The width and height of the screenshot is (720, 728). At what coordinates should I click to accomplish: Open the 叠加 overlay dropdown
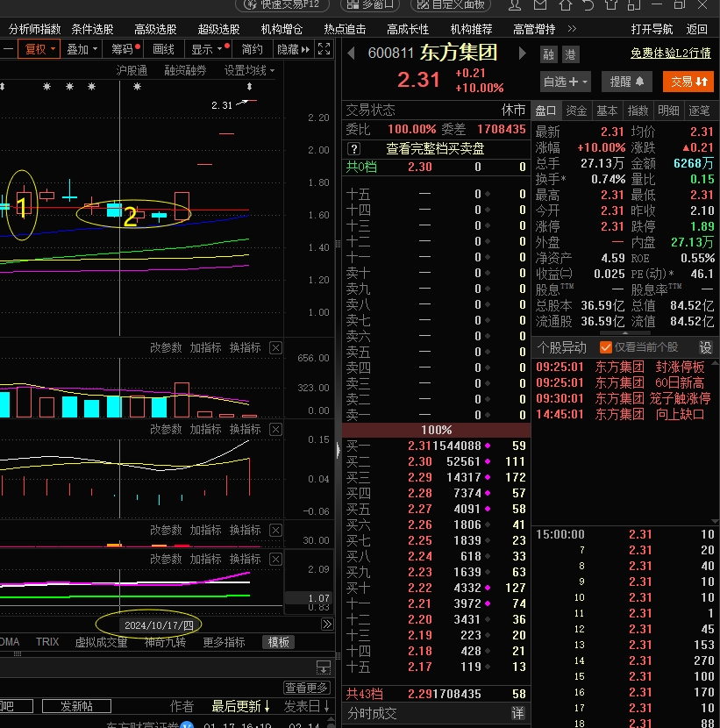click(x=82, y=49)
